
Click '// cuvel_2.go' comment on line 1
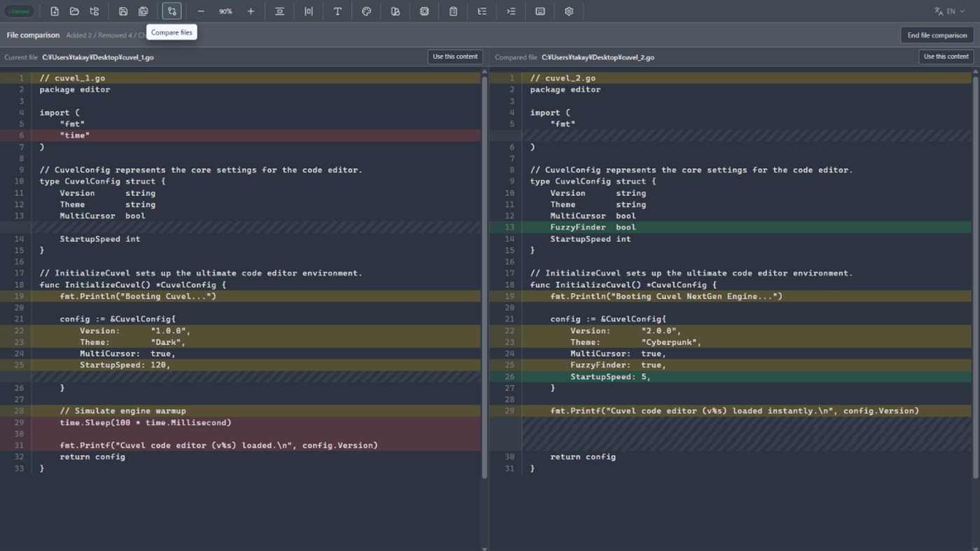coord(563,78)
